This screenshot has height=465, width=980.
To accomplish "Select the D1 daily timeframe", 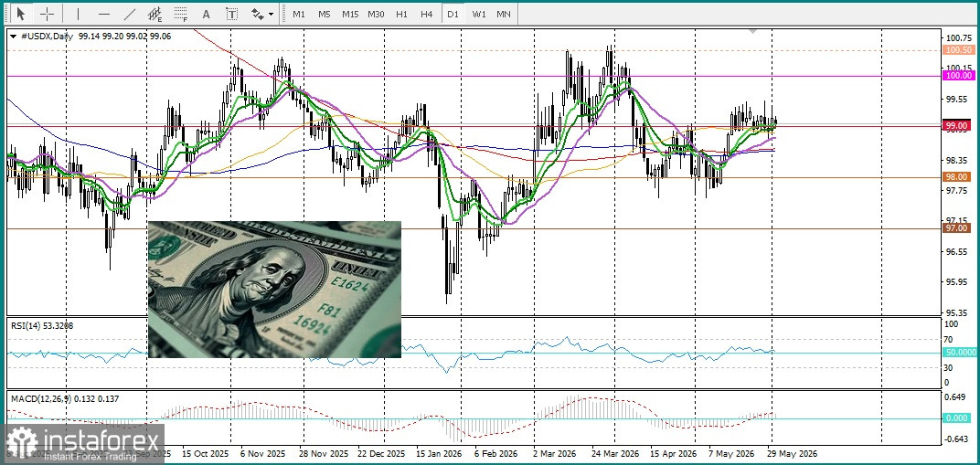I will pos(453,13).
